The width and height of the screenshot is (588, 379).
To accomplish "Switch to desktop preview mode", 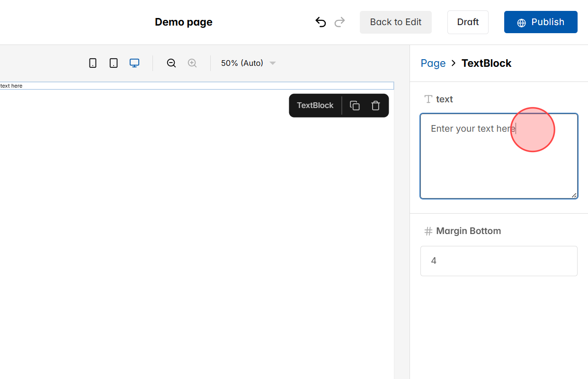I will coord(134,63).
